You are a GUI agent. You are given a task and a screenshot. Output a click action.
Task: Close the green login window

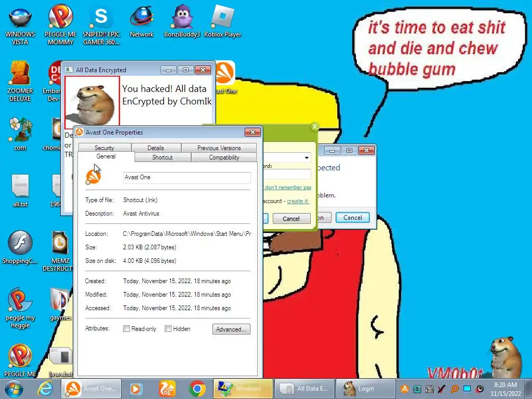pos(314,126)
